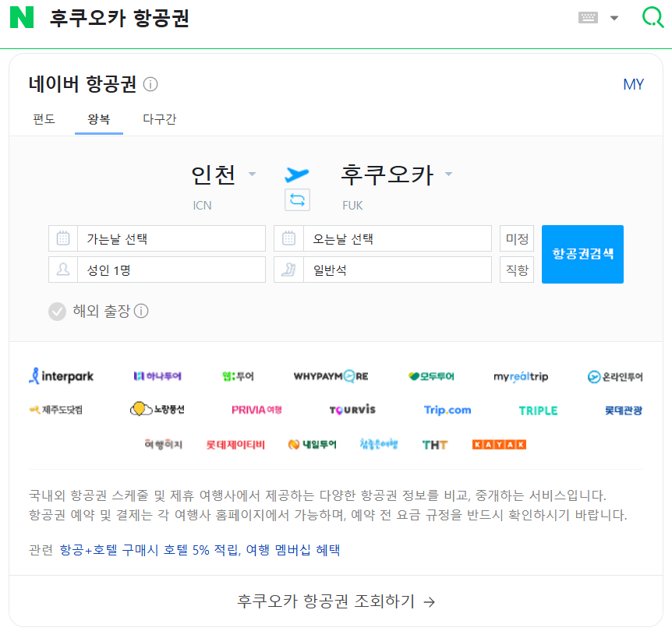Open the THT partner logo
Image resolution: width=672 pixels, height=631 pixels.
point(434,445)
